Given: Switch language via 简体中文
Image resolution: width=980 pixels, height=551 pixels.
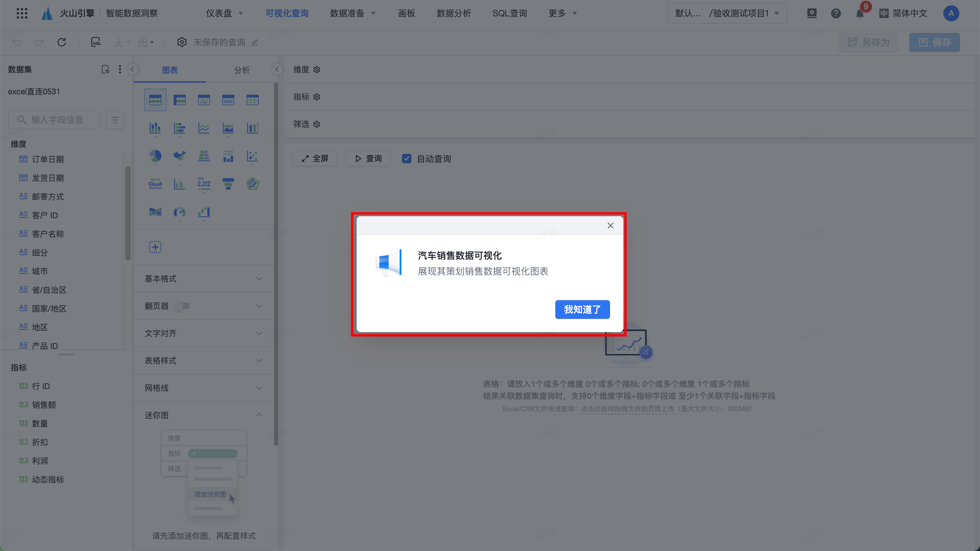Looking at the screenshot, I should (x=903, y=13).
